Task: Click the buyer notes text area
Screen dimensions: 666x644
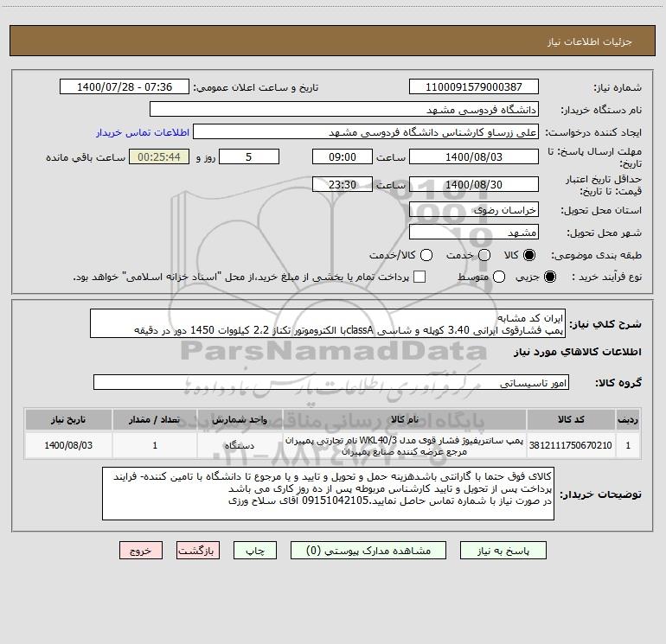Action: tap(328, 494)
